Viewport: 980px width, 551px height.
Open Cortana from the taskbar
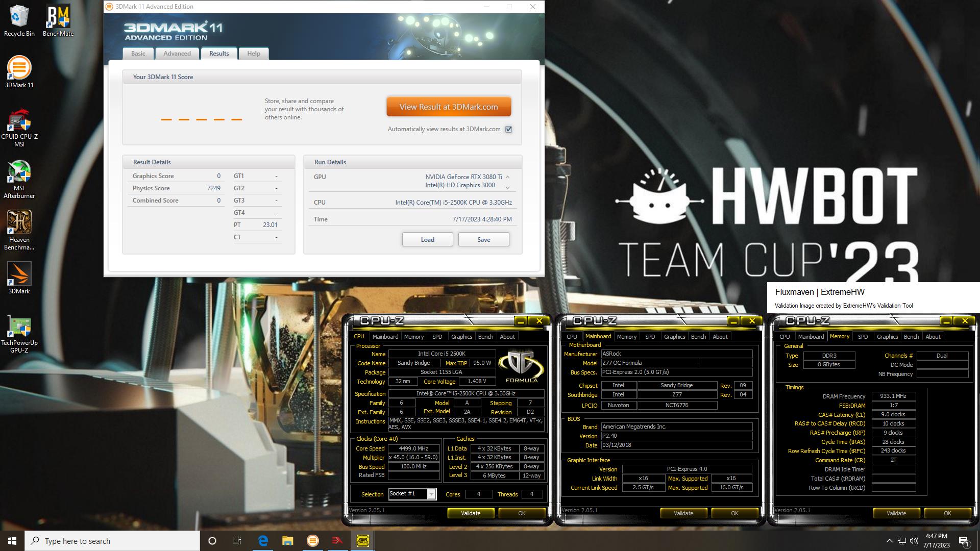point(212,541)
